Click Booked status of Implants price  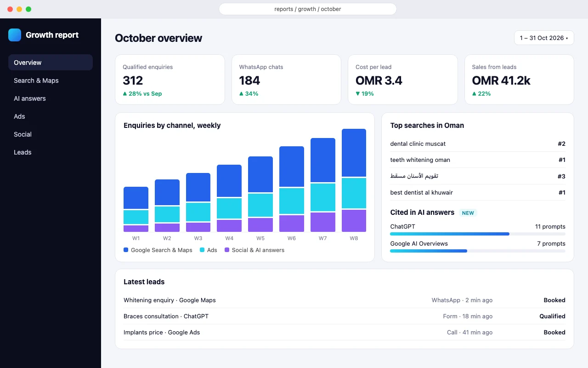[554, 332]
